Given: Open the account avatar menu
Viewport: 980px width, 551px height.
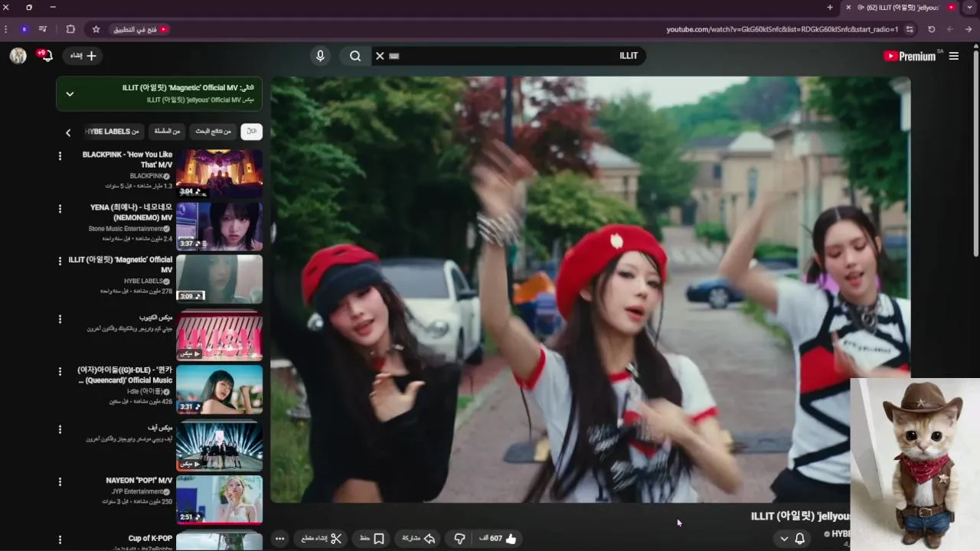Looking at the screenshot, I should pos(18,56).
